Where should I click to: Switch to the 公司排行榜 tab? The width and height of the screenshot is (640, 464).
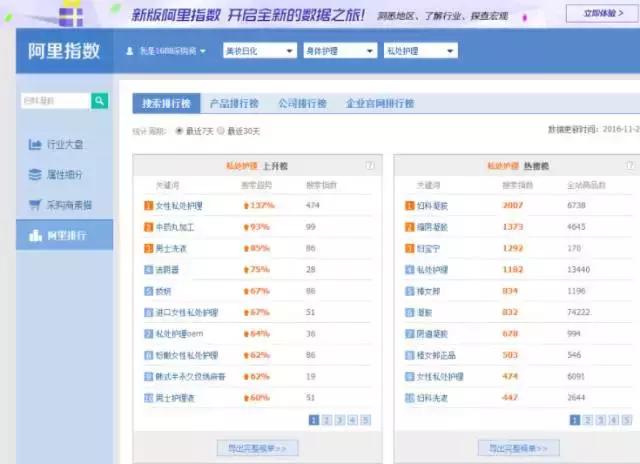pyautogui.click(x=301, y=103)
